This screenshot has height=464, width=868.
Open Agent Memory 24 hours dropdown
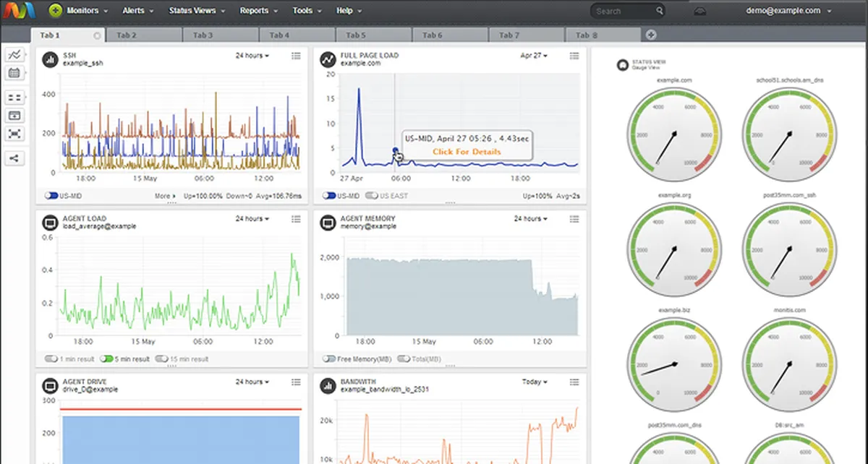tap(531, 218)
